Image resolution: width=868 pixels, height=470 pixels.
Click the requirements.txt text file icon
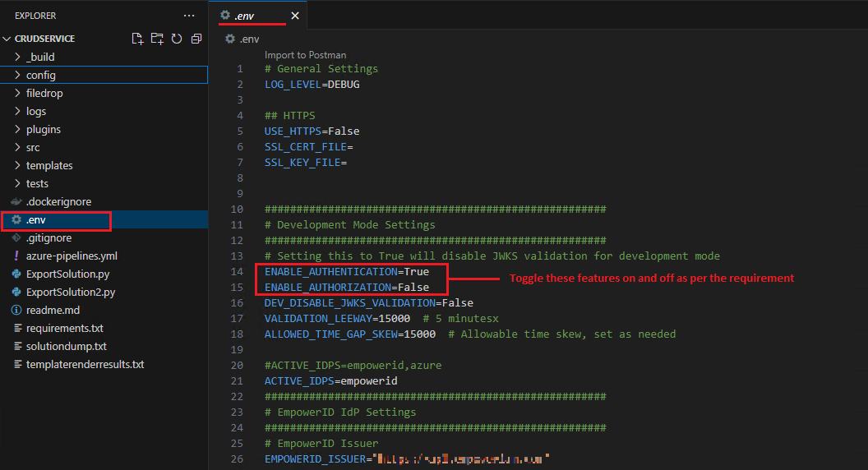[x=18, y=329]
